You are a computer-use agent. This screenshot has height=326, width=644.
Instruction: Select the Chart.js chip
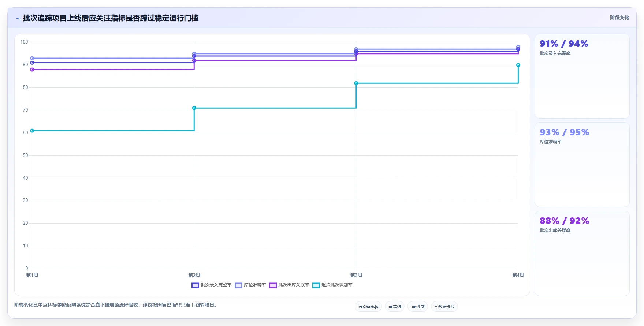coord(368,307)
